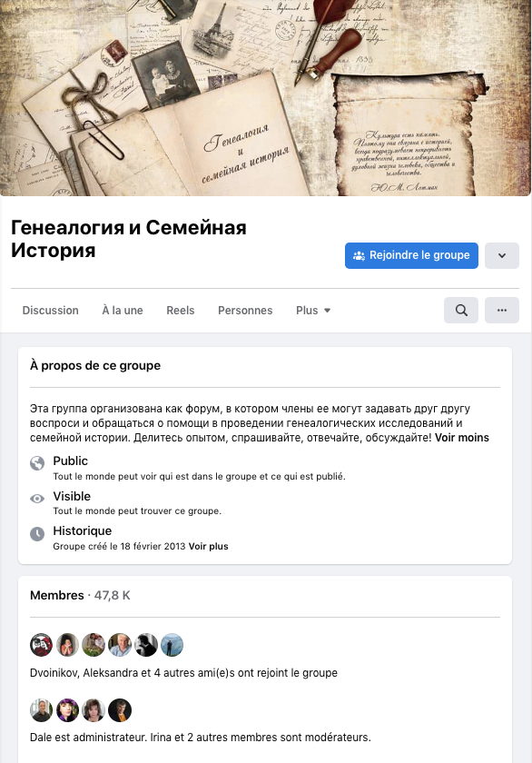Expand the chevron dropdown beside Rejoindre le groupe
The height and width of the screenshot is (763, 532).
point(502,255)
